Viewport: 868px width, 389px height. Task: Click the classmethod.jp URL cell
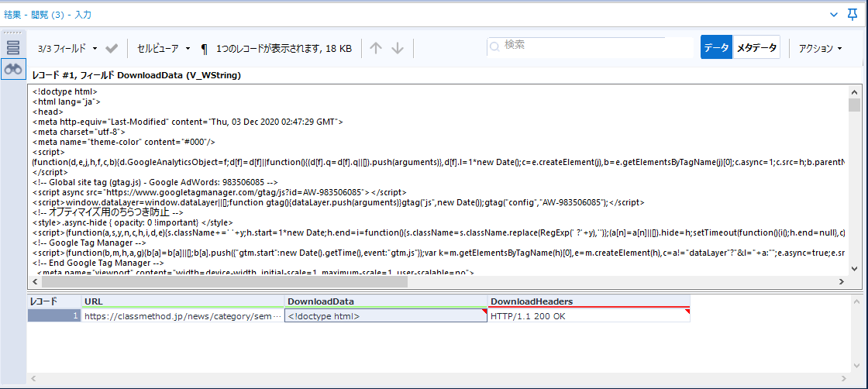coord(182,316)
